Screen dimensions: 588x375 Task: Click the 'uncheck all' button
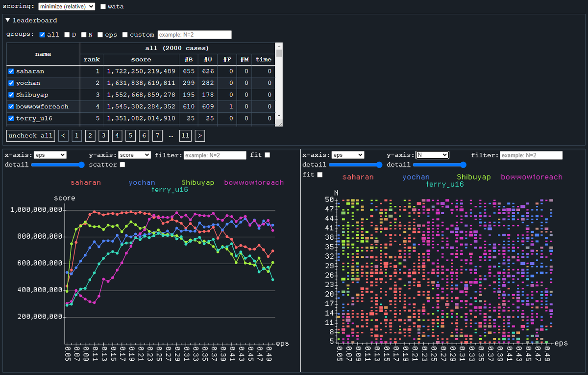point(30,135)
